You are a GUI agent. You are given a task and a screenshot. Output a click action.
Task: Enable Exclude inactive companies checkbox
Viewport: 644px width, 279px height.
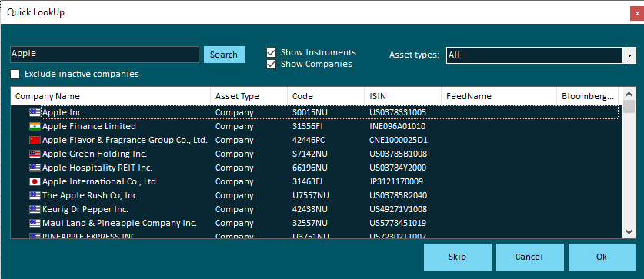coord(15,75)
